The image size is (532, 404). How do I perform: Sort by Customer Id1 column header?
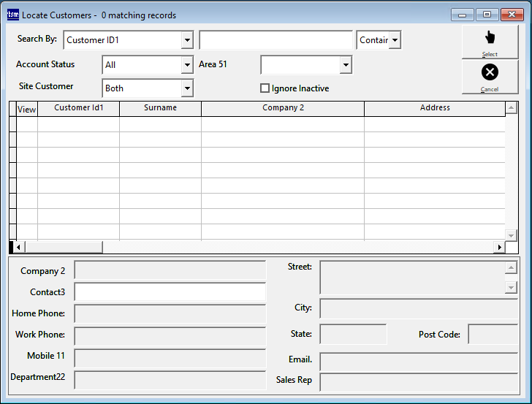pos(79,108)
